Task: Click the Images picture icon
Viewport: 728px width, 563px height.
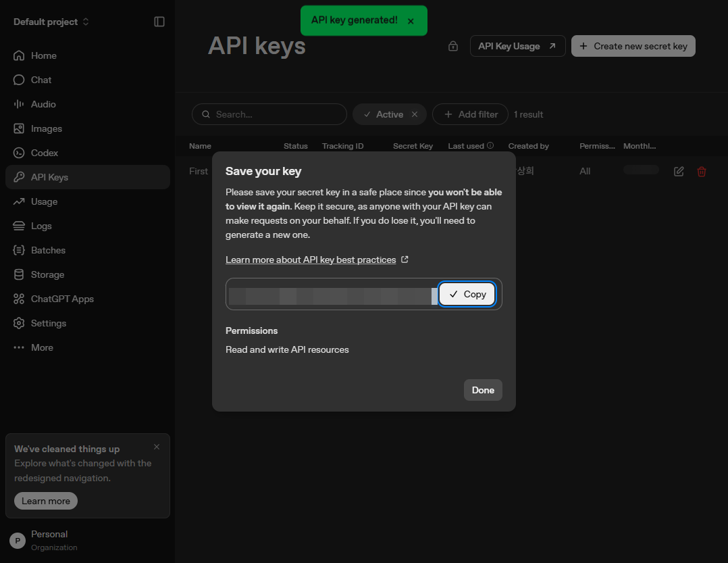Action: [x=19, y=128]
